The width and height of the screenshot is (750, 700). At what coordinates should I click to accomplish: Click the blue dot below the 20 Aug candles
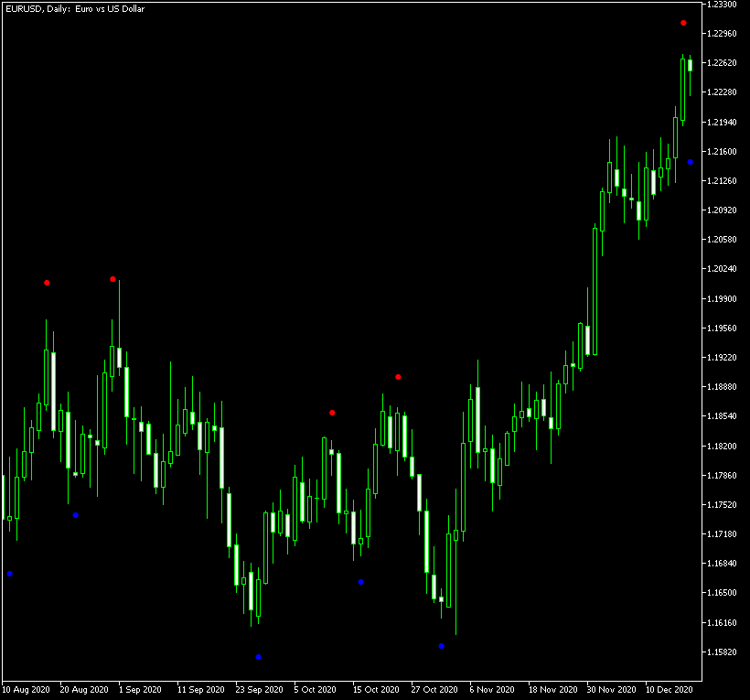pyautogui.click(x=76, y=515)
